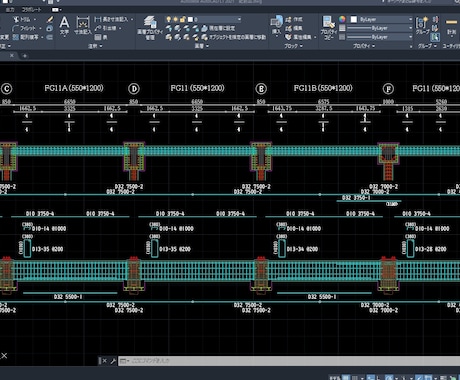Select the Group (グループ) tool icon
The height and width of the screenshot is (380, 460).
click(422, 26)
